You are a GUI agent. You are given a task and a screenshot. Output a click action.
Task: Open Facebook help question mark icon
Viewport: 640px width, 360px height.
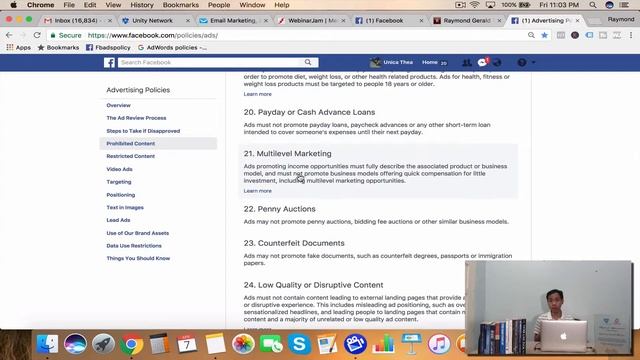pyautogui.click(x=522, y=62)
